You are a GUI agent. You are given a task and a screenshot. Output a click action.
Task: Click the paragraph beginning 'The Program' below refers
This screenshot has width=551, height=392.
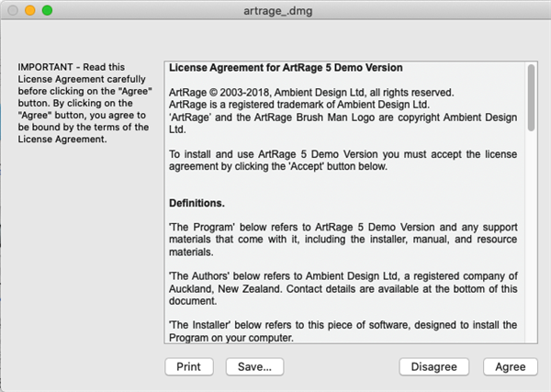tap(343, 240)
